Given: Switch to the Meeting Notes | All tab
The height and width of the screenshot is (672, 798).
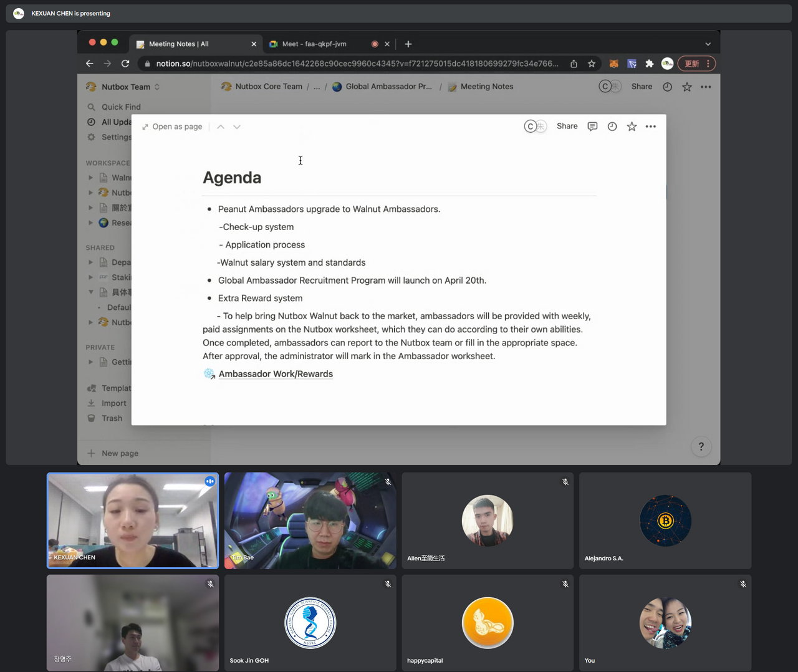Looking at the screenshot, I should pyautogui.click(x=196, y=44).
